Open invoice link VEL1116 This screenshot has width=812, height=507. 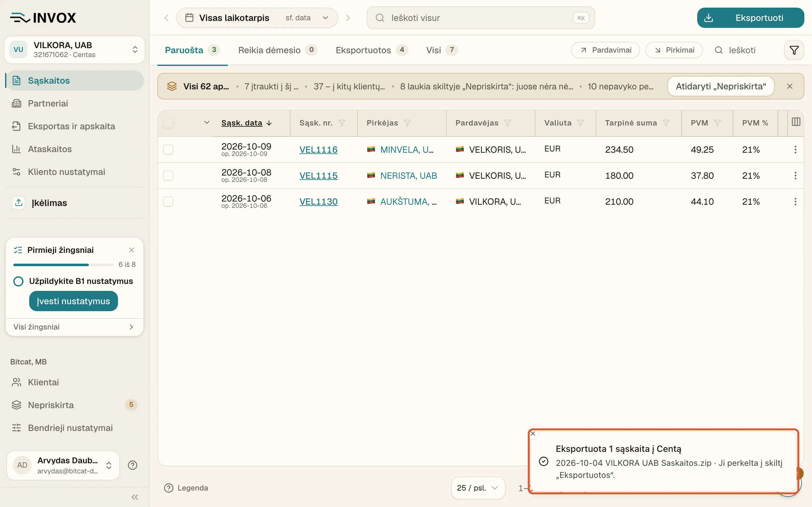pyautogui.click(x=318, y=150)
